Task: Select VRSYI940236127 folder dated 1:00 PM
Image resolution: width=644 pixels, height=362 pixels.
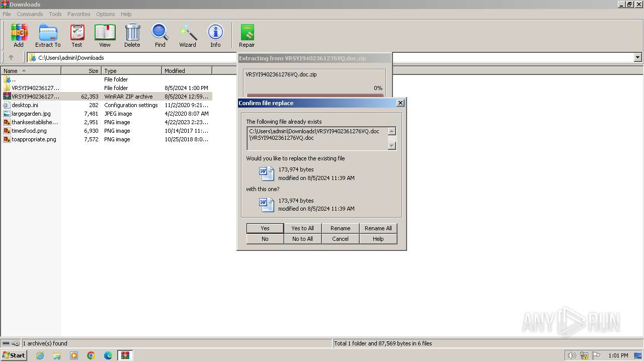Action: [106, 88]
